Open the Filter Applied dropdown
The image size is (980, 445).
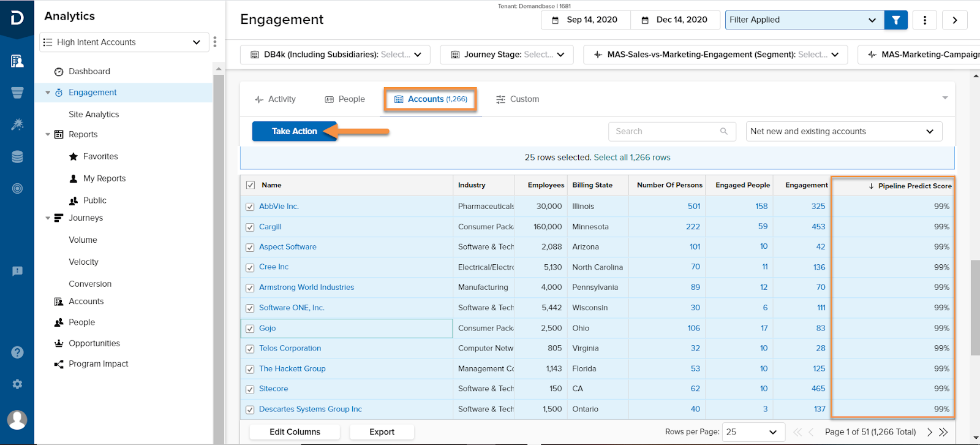point(804,20)
